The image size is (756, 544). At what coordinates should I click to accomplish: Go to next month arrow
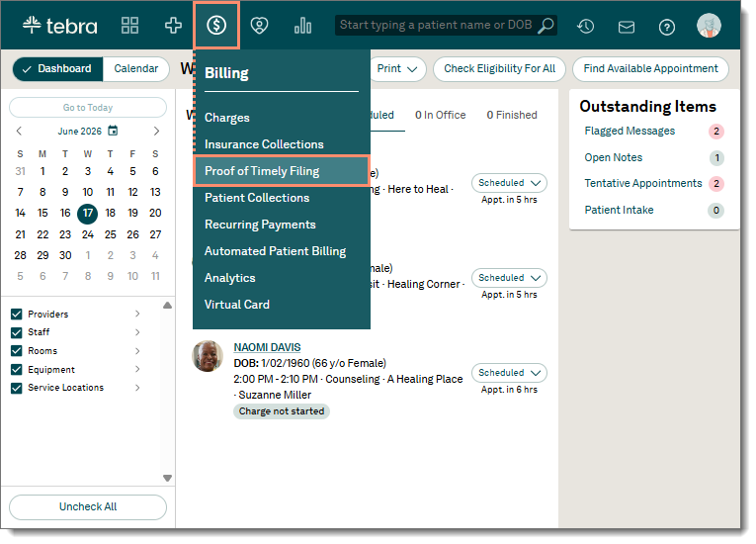[x=156, y=131]
